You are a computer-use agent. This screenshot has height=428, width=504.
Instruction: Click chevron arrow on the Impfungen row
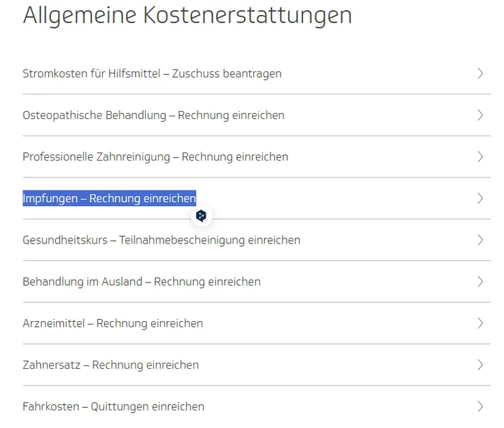[480, 198]
